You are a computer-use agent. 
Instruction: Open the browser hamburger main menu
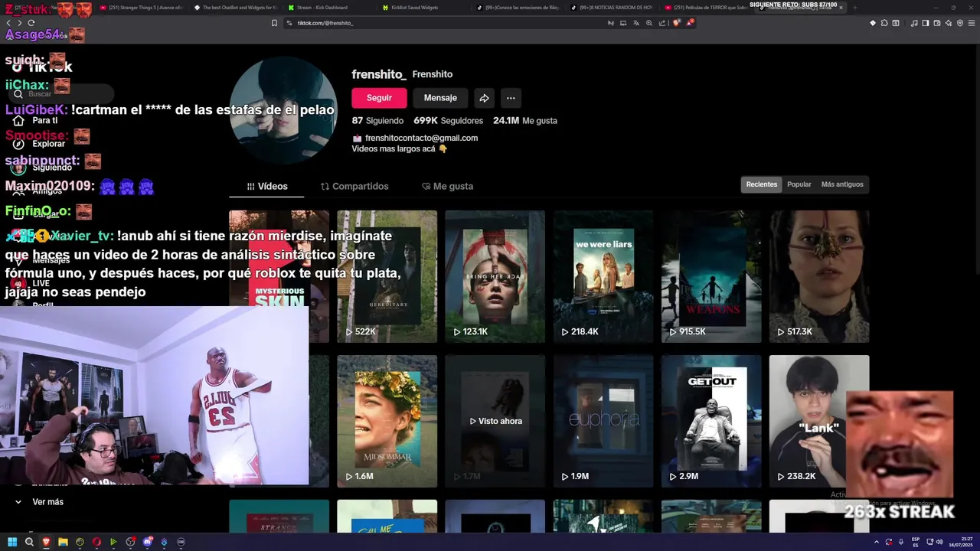[x=972, y=23]
